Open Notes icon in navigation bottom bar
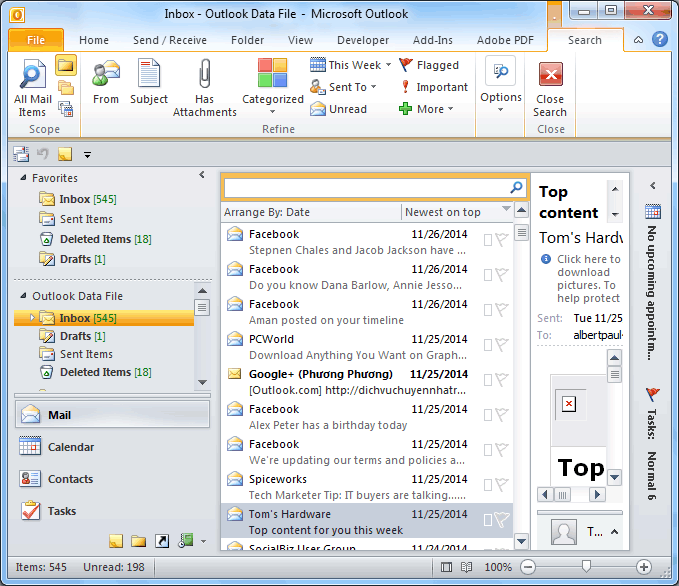 (x=116, y=541)
